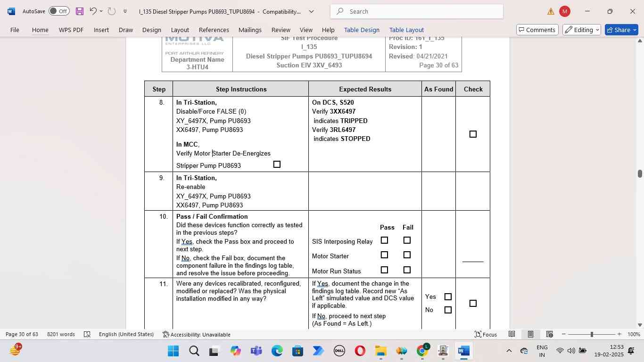The width and height of the screenshot is (644, 362).
Task: Tick the Check column box for step 11
Action: click(473, 304)
